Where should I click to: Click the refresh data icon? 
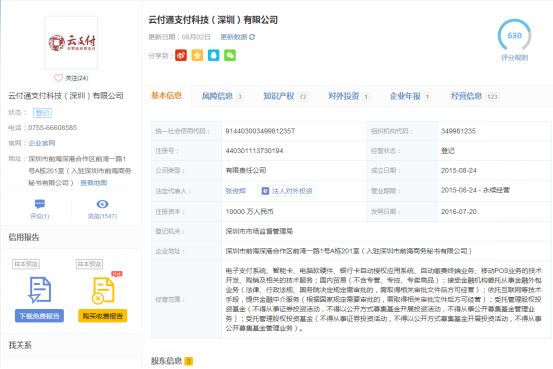(x=252, y=37)
